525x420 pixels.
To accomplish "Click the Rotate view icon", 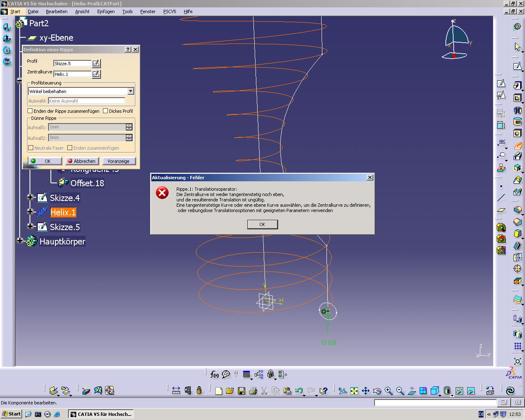I will click(x=377, y=391).
